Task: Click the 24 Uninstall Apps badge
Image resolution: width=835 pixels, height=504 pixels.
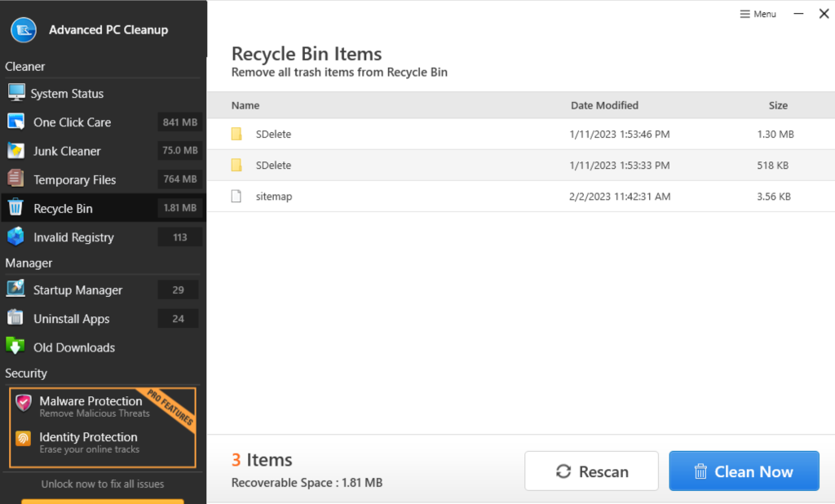Action: tap(178, 319)
